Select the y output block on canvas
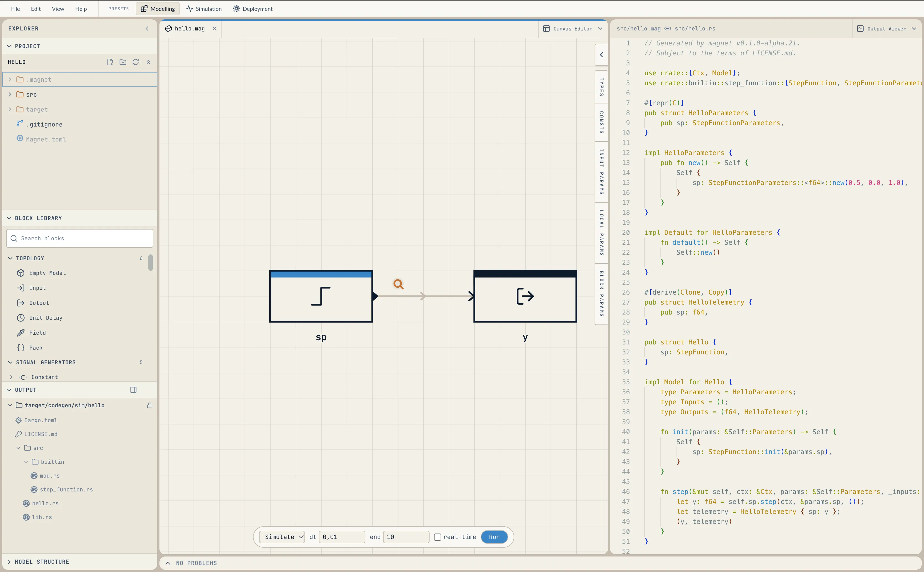Viewport: 924px width, 572px height. coord(525,296)
